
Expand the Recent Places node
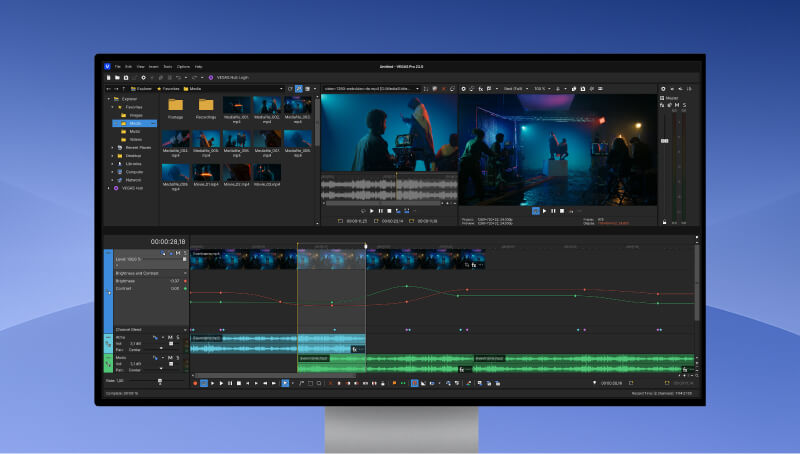point(113,147)
